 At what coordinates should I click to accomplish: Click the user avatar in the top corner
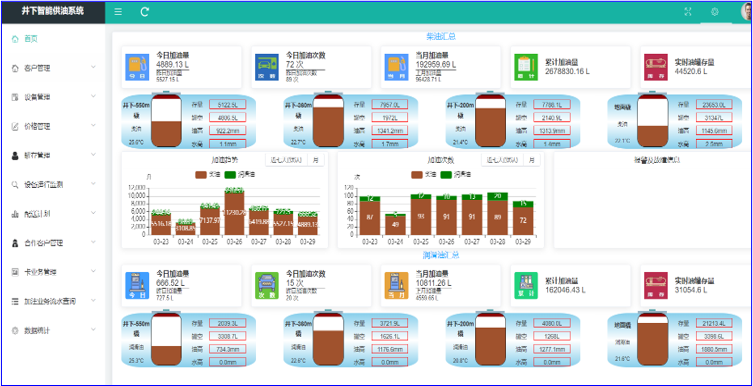tap(746, 12)
